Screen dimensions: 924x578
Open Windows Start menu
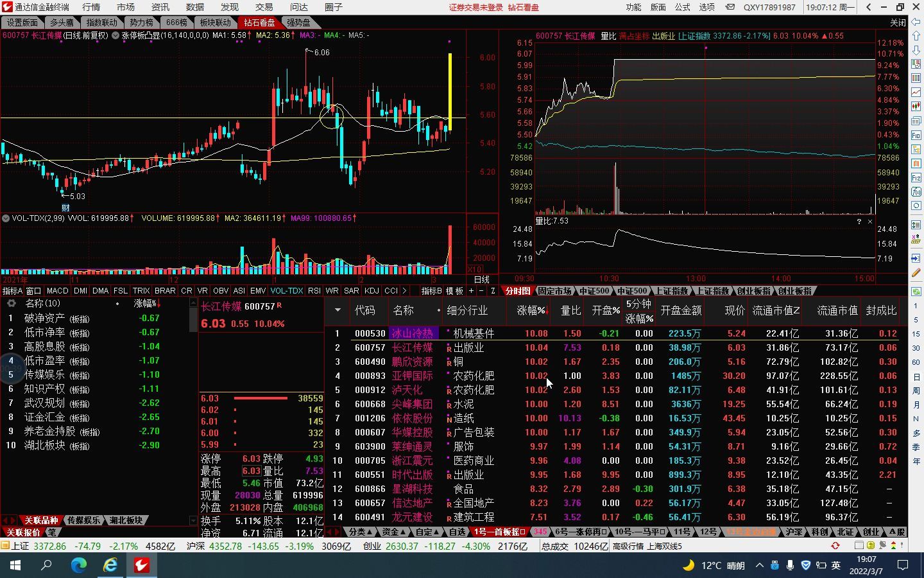(x=15, y=565)
